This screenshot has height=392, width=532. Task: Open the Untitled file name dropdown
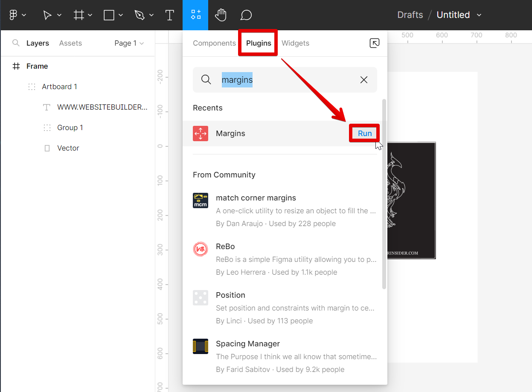click(479, 15)
